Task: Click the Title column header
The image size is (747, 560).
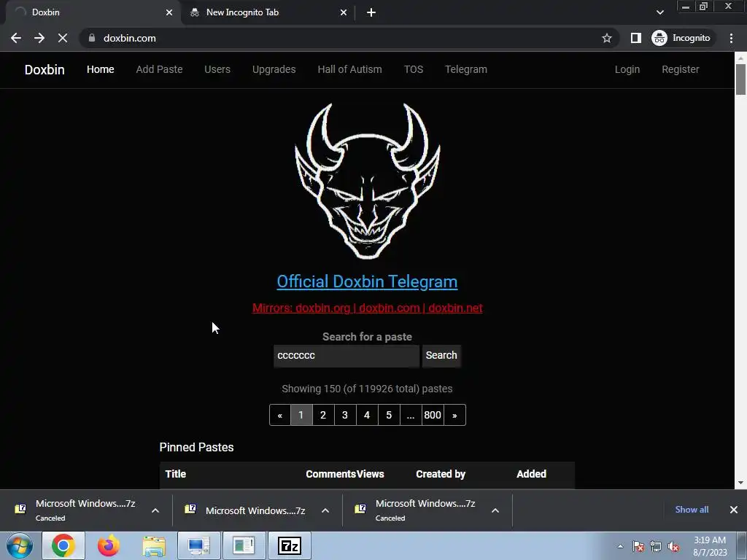Action: click(176, 474)
